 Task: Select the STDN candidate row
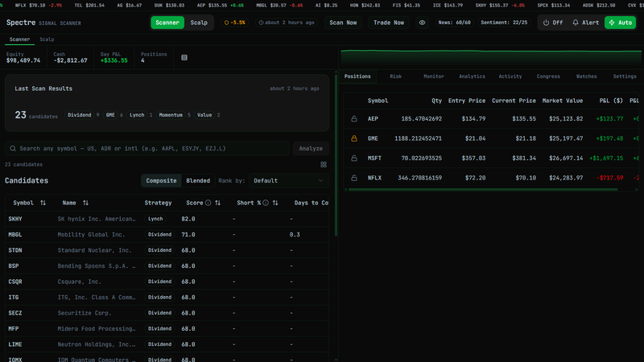point(167,250)
